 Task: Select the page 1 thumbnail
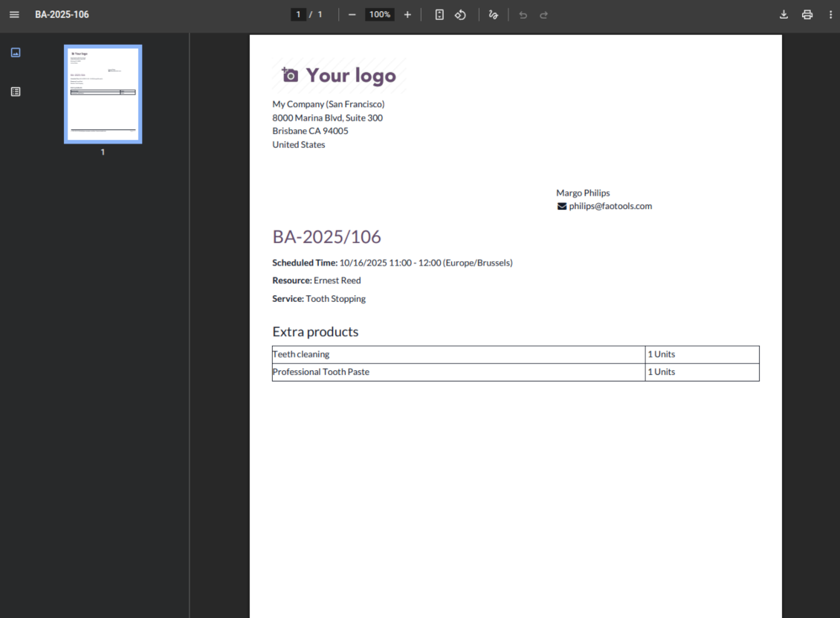[x=103, y=94]
